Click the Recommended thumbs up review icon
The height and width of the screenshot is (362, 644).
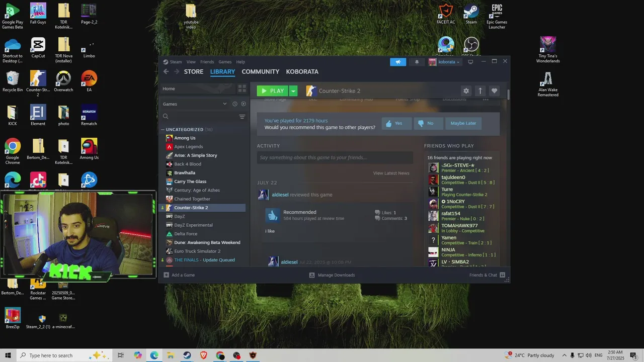pos(272,215)
